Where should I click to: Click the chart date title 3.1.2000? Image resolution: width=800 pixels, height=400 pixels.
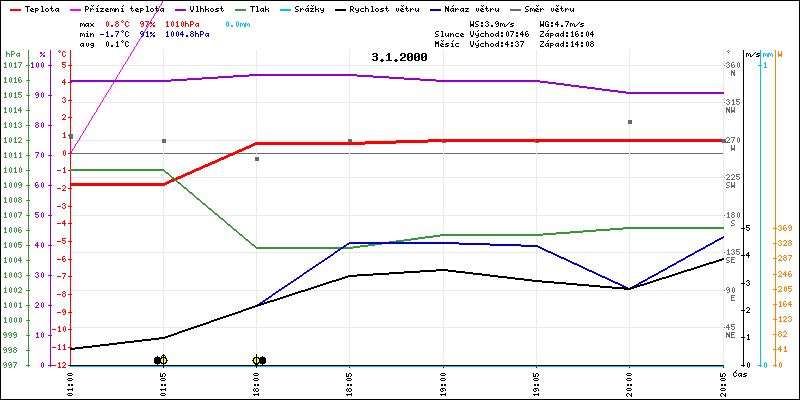(x=399, y=57)
